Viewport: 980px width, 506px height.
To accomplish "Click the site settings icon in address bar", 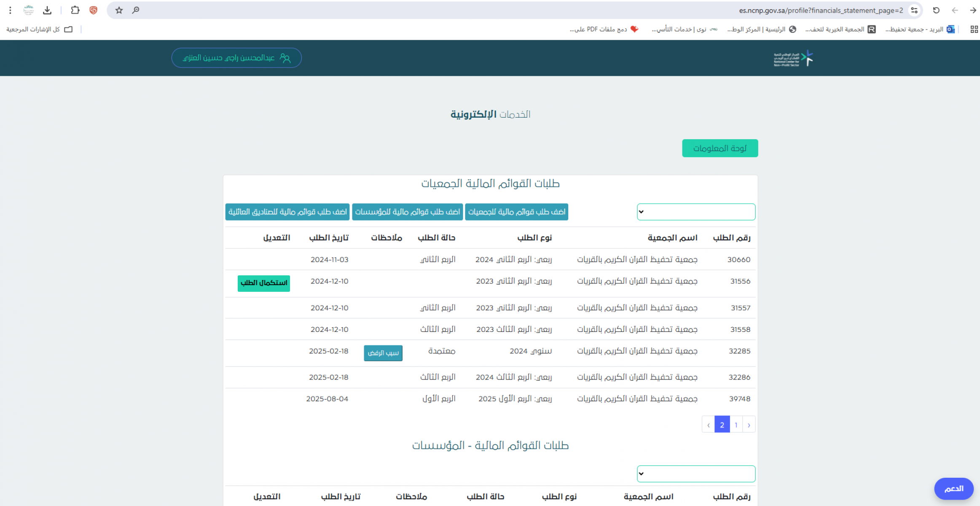I will 914,10.
